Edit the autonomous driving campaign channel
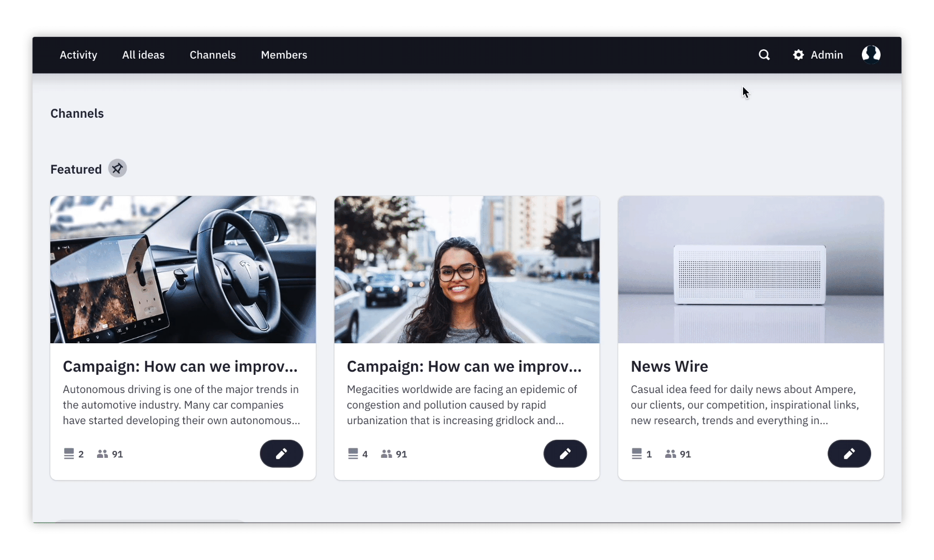 (281, 454)
